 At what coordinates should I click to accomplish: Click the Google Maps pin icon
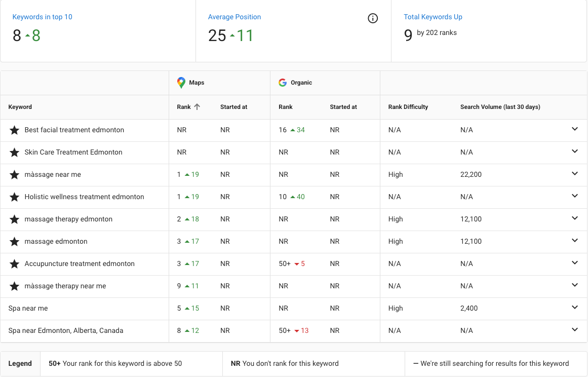coord(181,83)
